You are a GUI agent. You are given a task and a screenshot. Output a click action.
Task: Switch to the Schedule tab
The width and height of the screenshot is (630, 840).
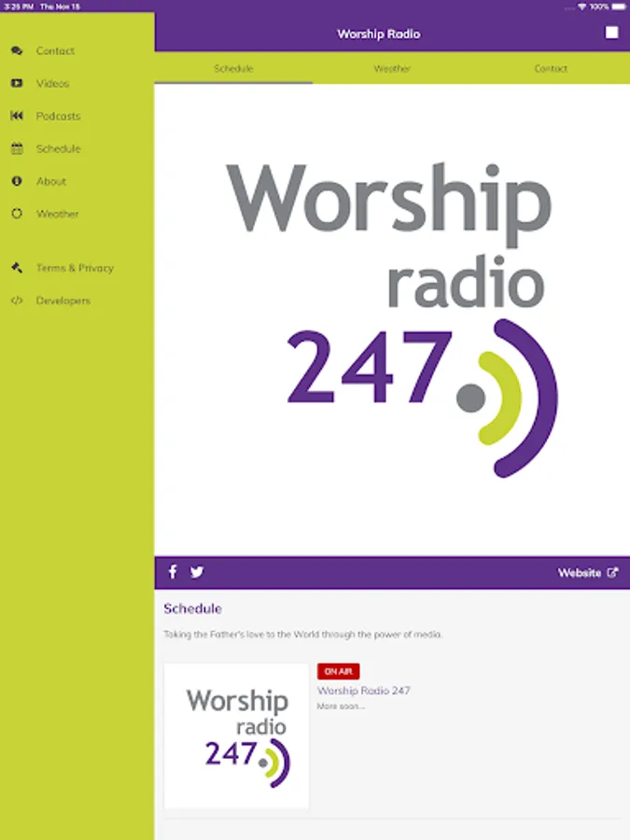point(233,68)
